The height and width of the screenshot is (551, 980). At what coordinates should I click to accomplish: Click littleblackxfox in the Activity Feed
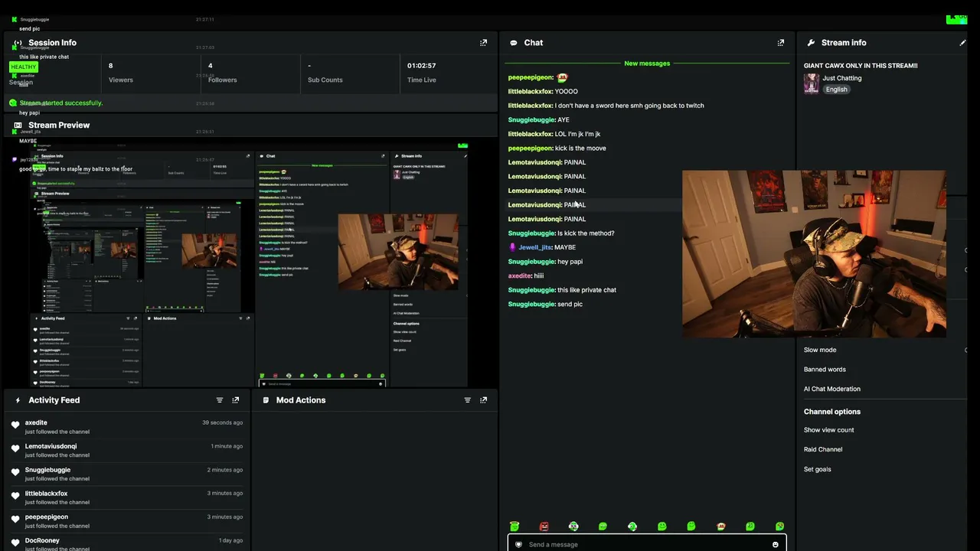pos(46,494)
